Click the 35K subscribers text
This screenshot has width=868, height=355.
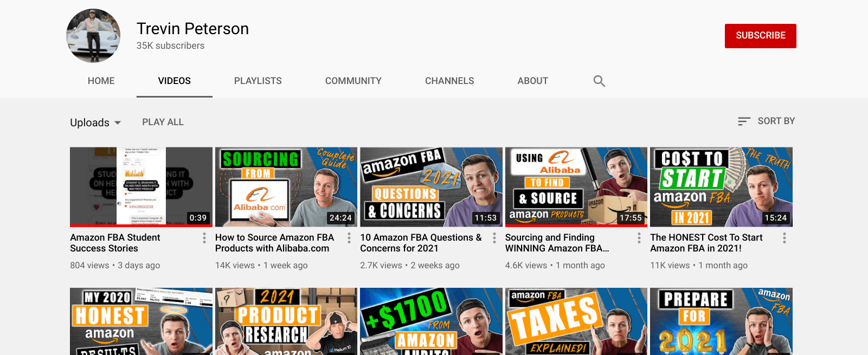170,46
